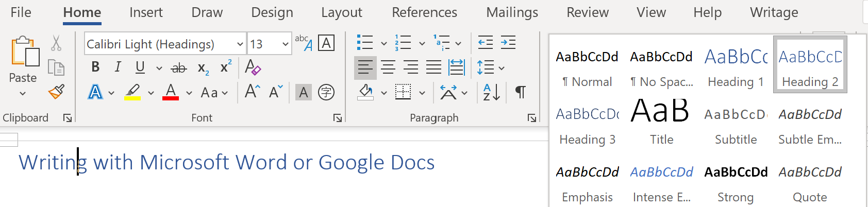Open the References tab
The image size is (868, 207).
pos(424,12)
